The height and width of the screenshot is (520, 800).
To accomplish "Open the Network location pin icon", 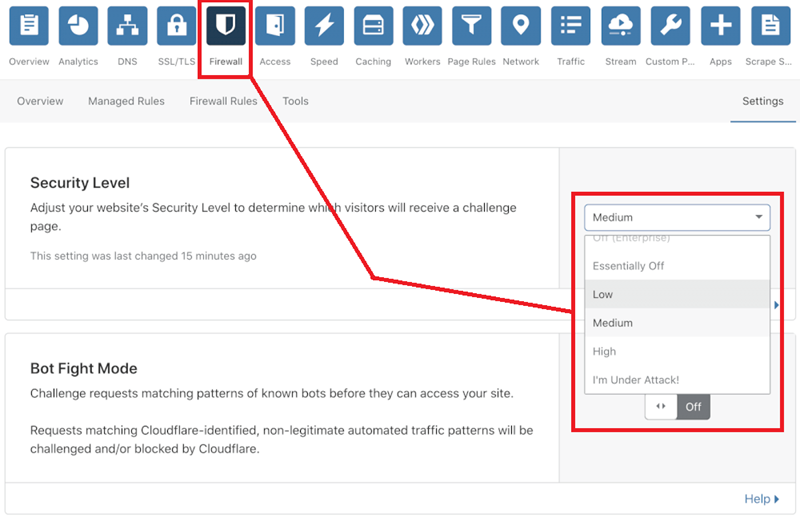I will pos(521,26).
